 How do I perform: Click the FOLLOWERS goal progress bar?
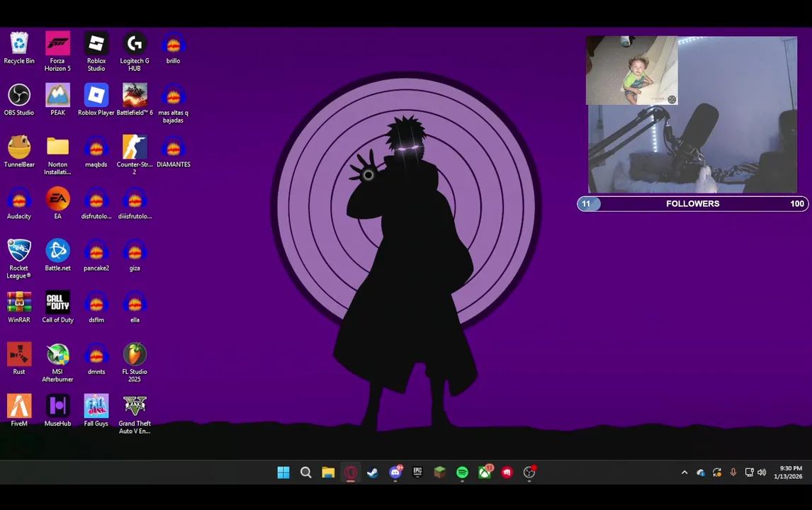point(693,203)
